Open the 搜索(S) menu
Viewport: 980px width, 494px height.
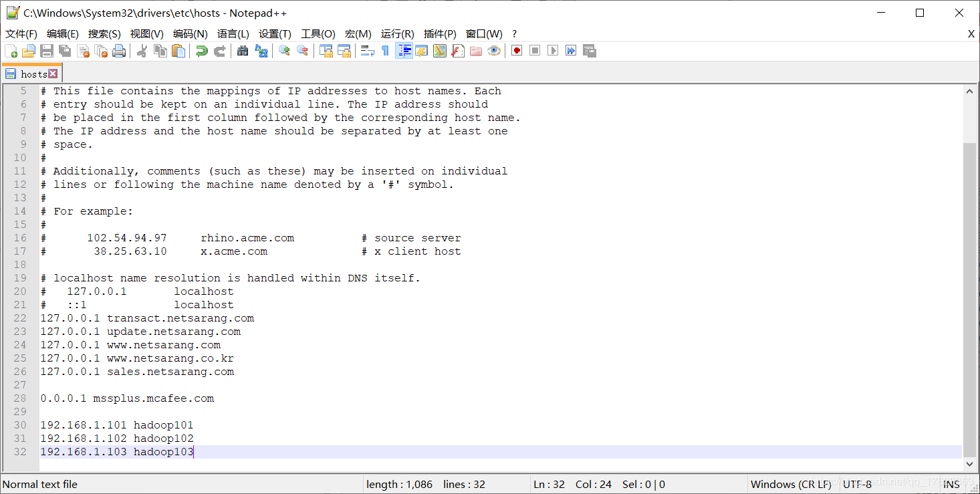104,34
